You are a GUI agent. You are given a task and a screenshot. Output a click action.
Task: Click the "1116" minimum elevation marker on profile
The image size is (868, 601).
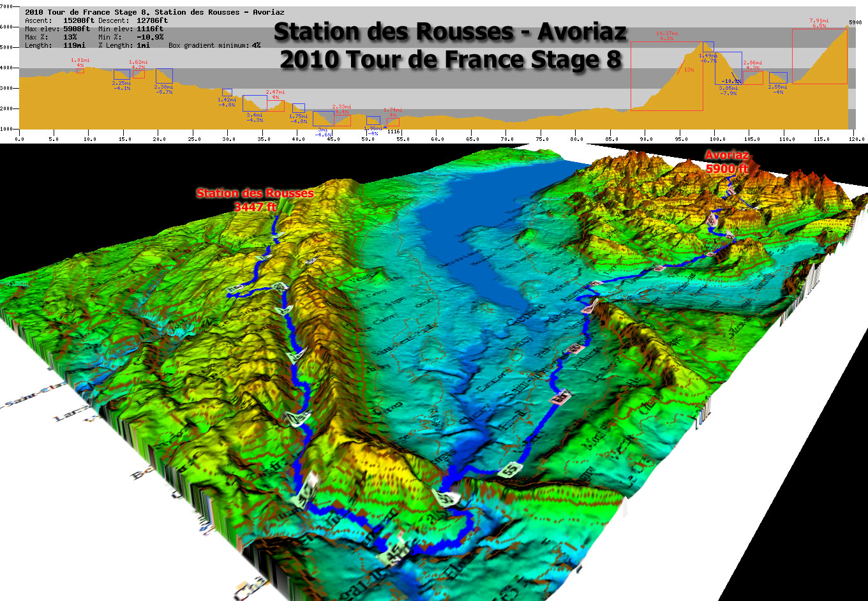(x=393, y=131)
